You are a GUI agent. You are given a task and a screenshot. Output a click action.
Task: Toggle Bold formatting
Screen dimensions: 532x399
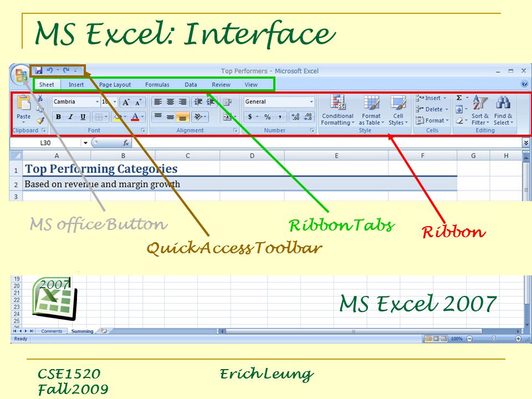tap(58, 117)
